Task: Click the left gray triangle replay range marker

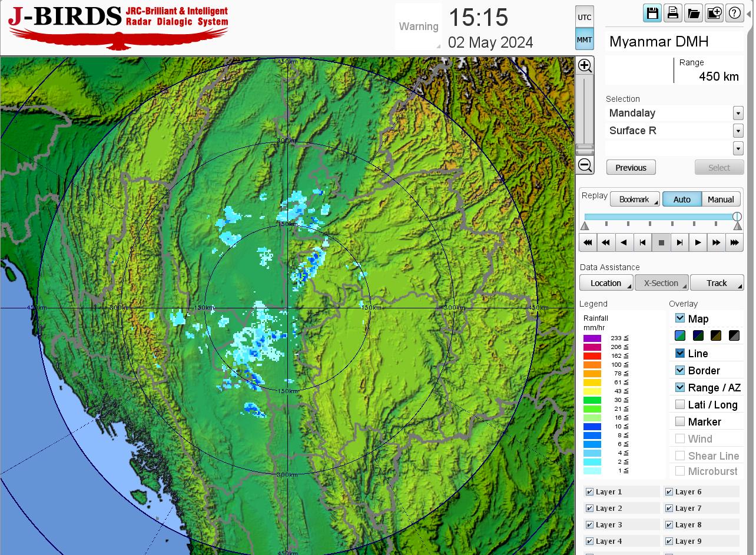Action: [x=585, y=226]
